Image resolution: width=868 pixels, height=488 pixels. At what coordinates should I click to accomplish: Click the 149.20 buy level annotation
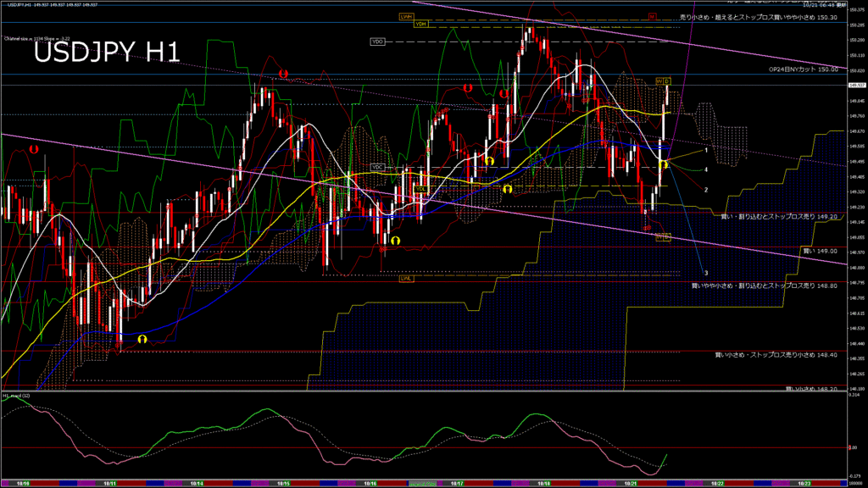coord(778,216)
